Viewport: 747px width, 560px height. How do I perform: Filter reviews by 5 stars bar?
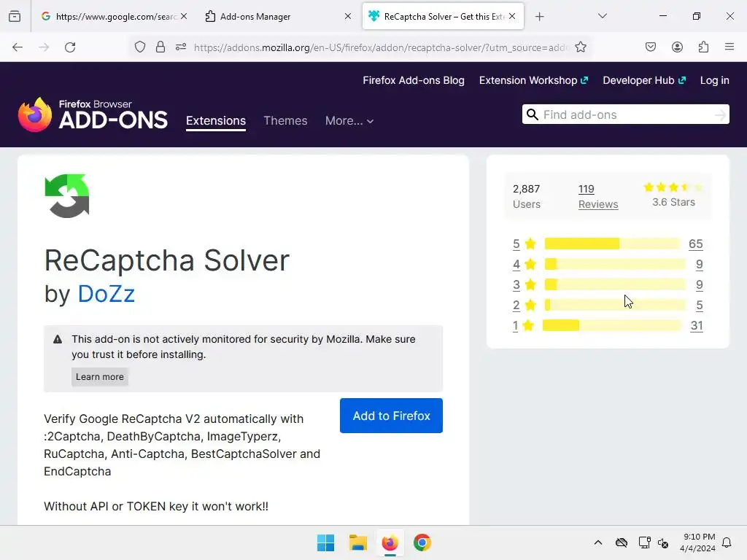pyautogui.click(x=612, y=244)
